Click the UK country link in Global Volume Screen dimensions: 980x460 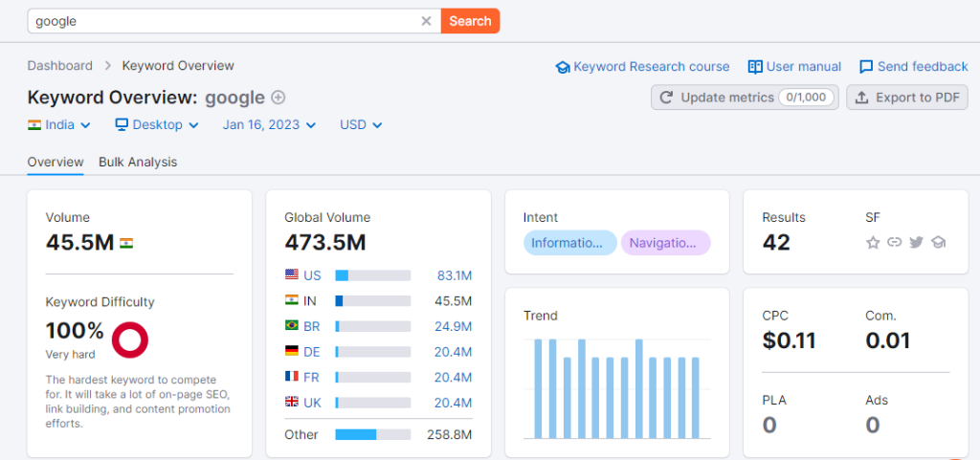click(313, 404)
